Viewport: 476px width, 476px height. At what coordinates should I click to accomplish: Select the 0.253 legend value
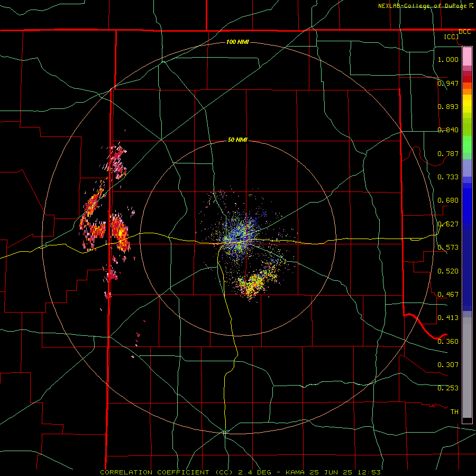tap(448, 388)
